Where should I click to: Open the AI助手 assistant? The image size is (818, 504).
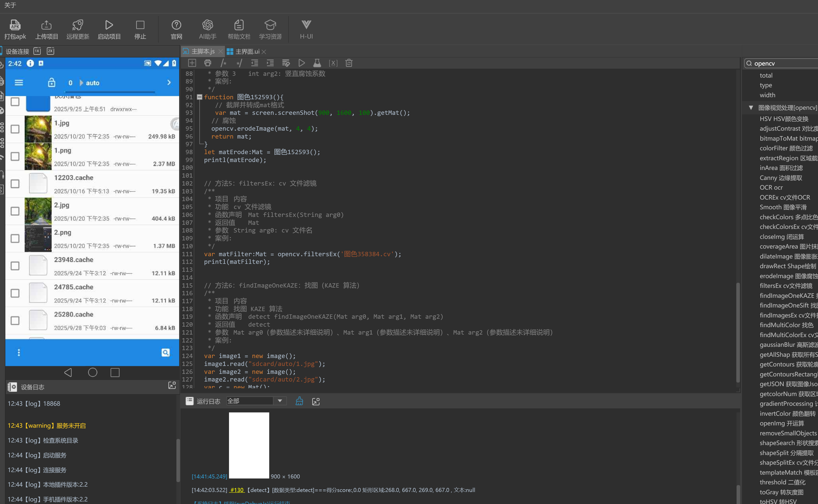point(207,25)
